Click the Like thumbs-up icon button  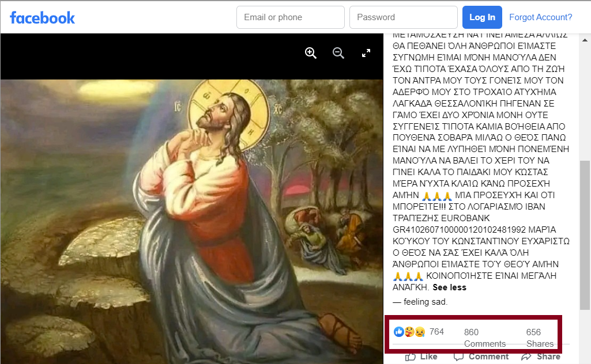tap(421, 357)
